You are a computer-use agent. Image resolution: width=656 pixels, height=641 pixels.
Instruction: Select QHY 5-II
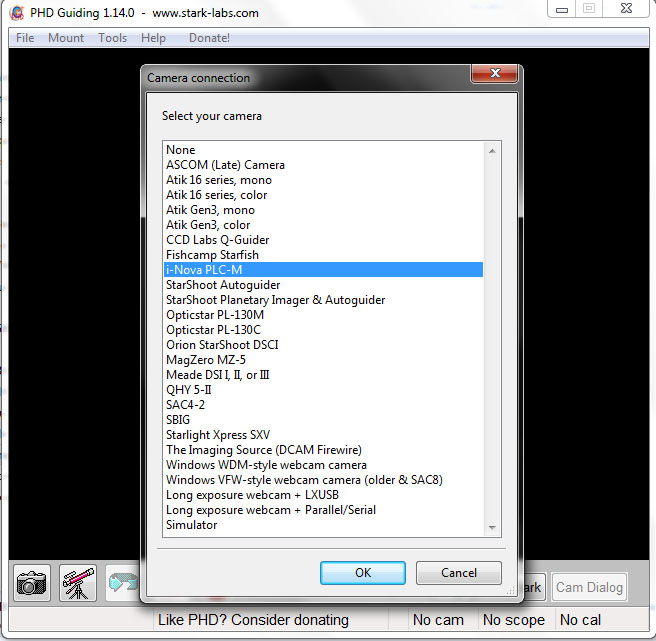(323, 390)
